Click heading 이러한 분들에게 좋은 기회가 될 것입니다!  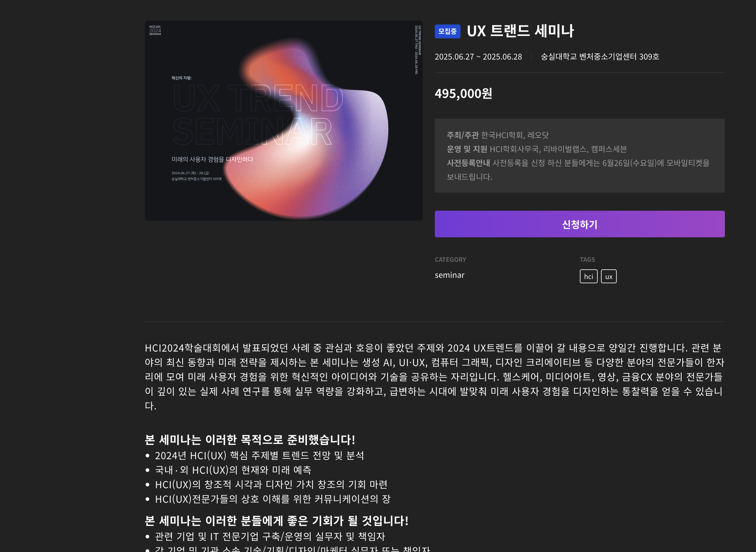[276, 521]
